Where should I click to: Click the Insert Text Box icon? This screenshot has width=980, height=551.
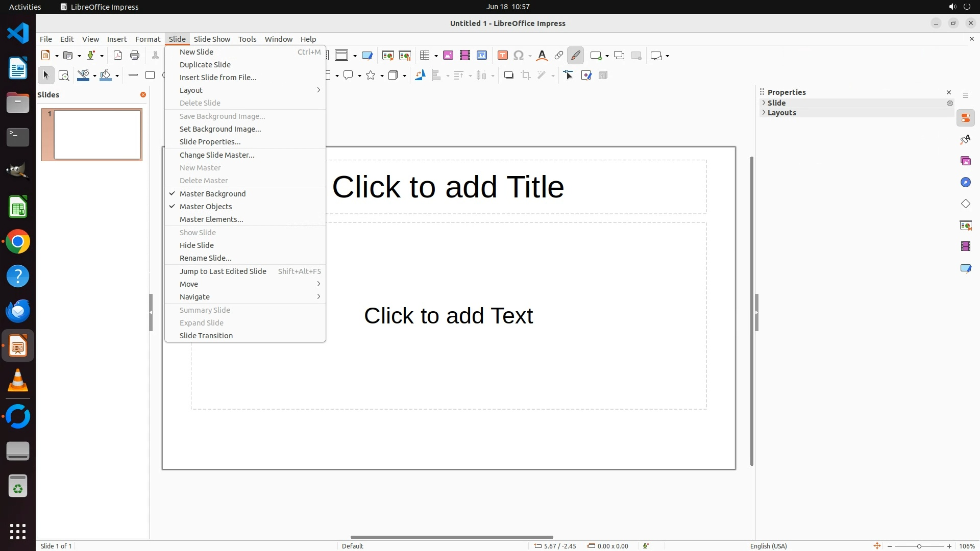pos(502,56)
